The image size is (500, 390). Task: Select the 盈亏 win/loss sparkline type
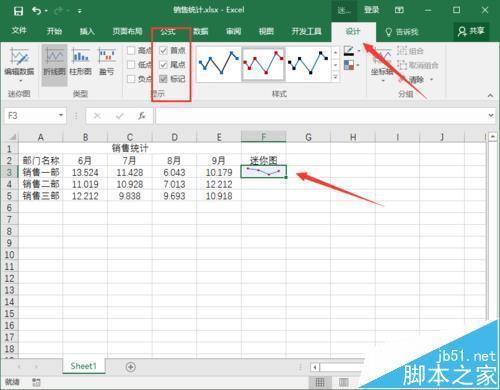107,62
